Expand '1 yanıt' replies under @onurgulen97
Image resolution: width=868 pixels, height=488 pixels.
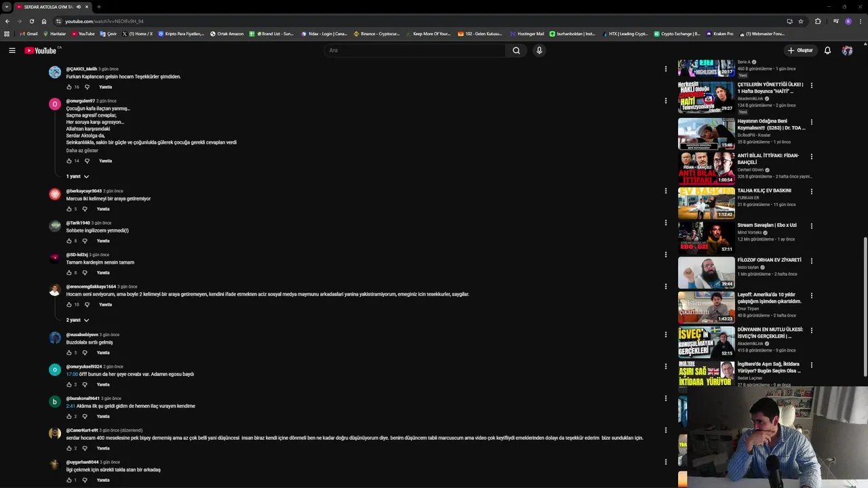pyautogui.click(x=77, y=176)
